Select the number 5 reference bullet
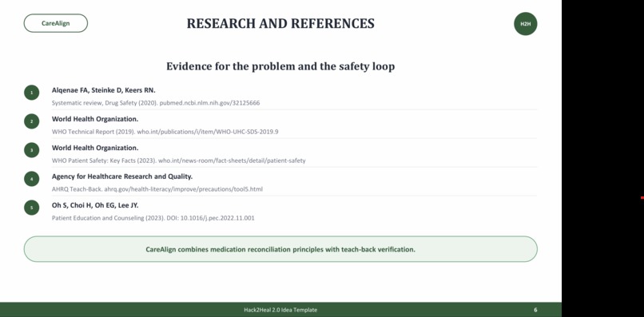The width and height of the screenshot is (644, 317). click(32, 208)
